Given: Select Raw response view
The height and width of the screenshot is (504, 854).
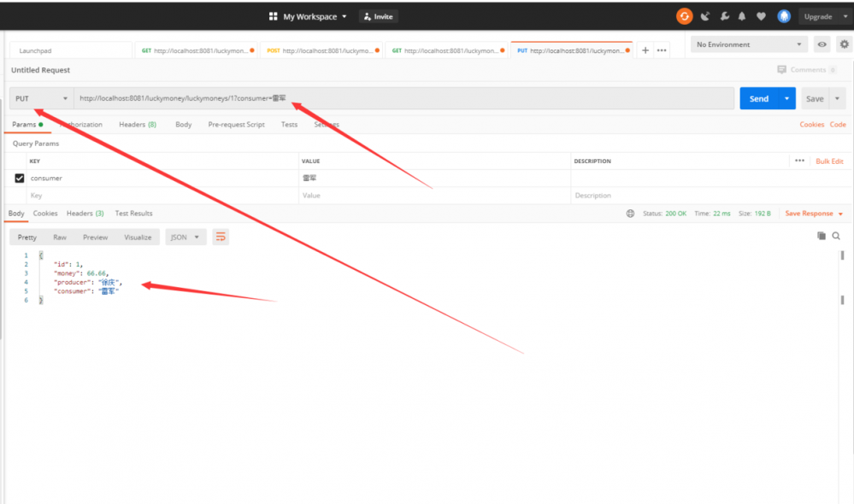Looking at the screenshot, I should pyautogui.click(x=60, y=237).
